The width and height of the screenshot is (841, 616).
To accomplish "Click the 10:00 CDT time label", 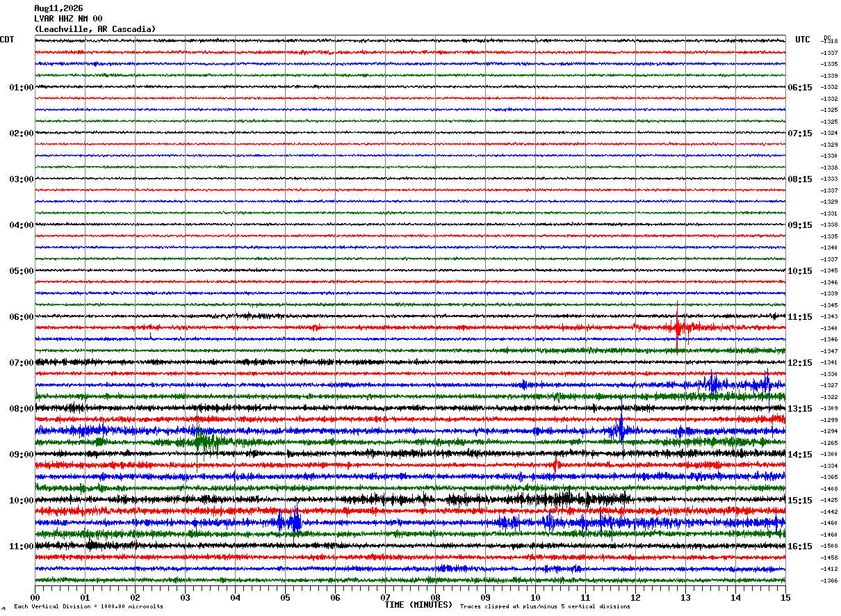I will click(x=22, y=501).
